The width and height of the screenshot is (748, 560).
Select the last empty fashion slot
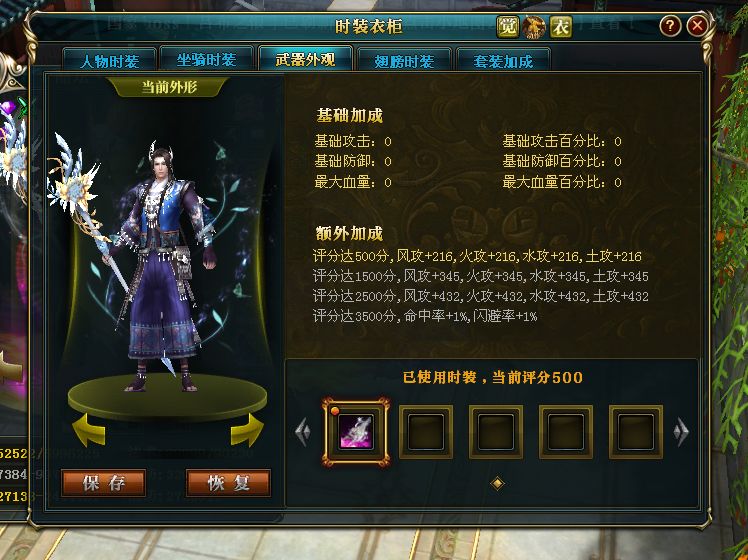[635, 432]
